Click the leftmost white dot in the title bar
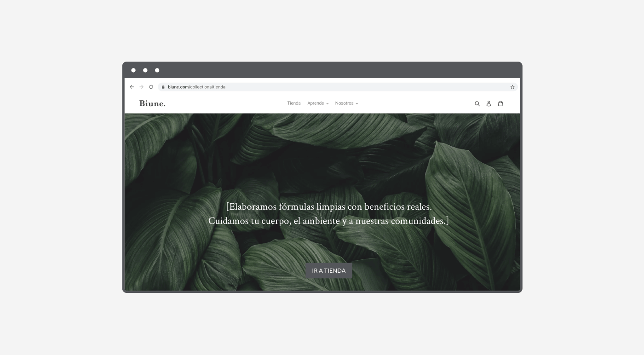644x355 pixels. point(133,70)
